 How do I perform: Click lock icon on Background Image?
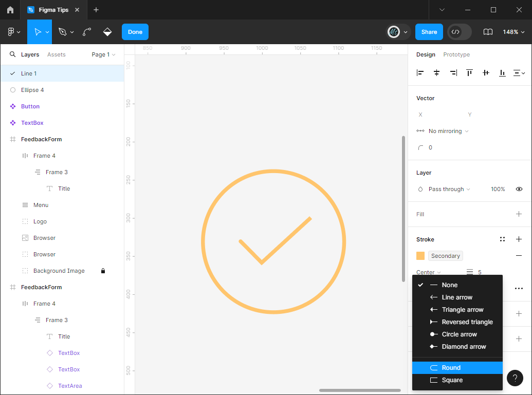pos(103,271)
